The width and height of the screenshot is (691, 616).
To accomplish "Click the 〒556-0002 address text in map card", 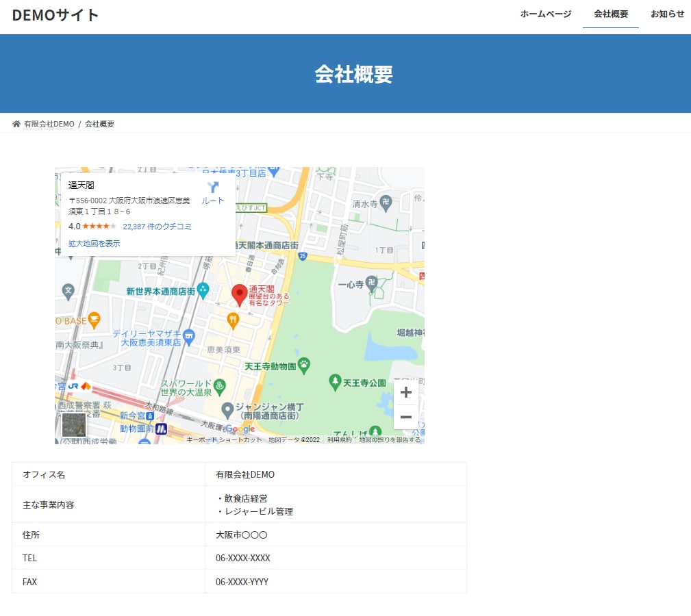I will pos(129,205).
